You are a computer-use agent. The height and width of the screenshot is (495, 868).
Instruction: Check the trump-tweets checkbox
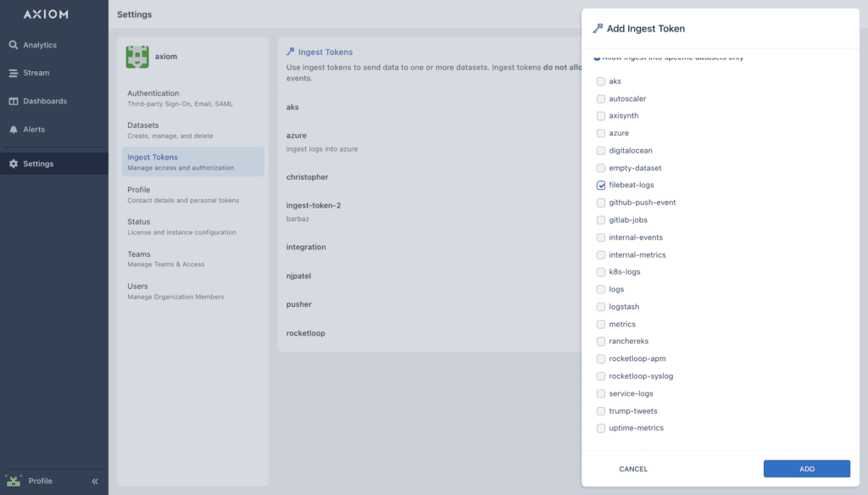(x=601, y=411)
